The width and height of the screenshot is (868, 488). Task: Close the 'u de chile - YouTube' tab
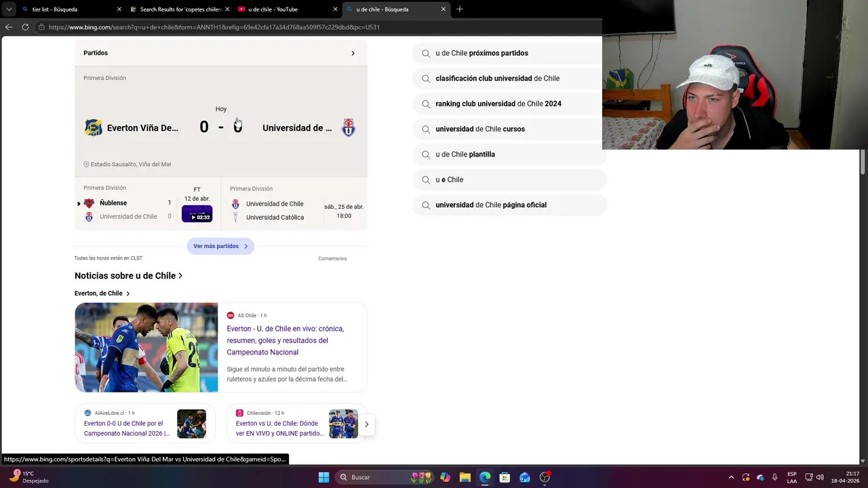click(335, 9)
